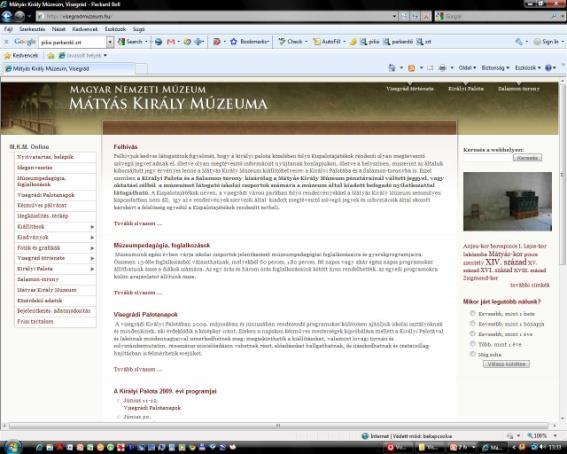The width and height of the screenshot is (567, 454).
Task: Add page to the favorites bar
Action: point(51,55)
